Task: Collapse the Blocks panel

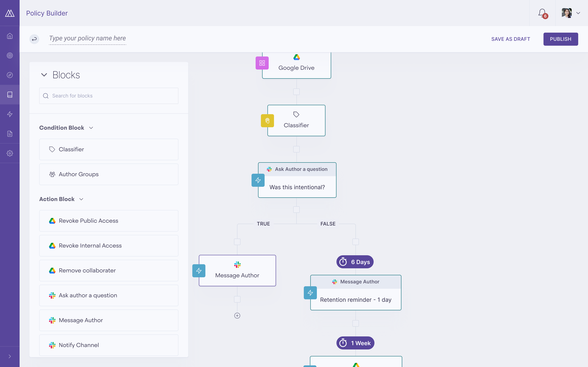Action: pos(44,75)
